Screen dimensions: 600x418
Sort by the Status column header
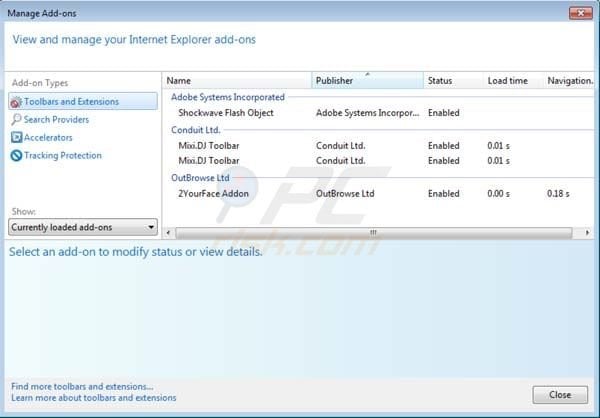point(453,81)
